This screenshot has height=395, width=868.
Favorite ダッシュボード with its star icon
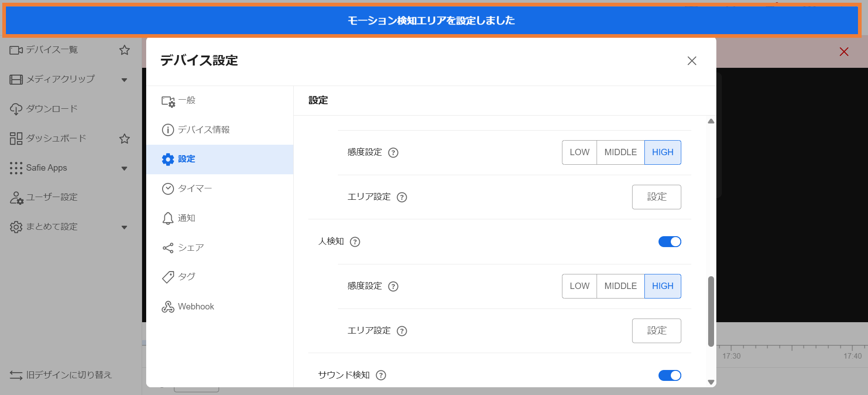click(124, 139)
